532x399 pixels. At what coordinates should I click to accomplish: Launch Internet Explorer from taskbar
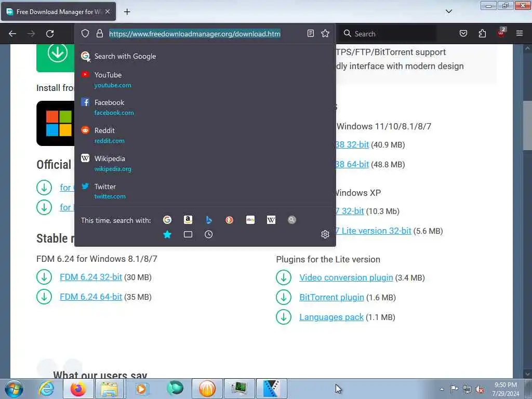coord(46,389)
